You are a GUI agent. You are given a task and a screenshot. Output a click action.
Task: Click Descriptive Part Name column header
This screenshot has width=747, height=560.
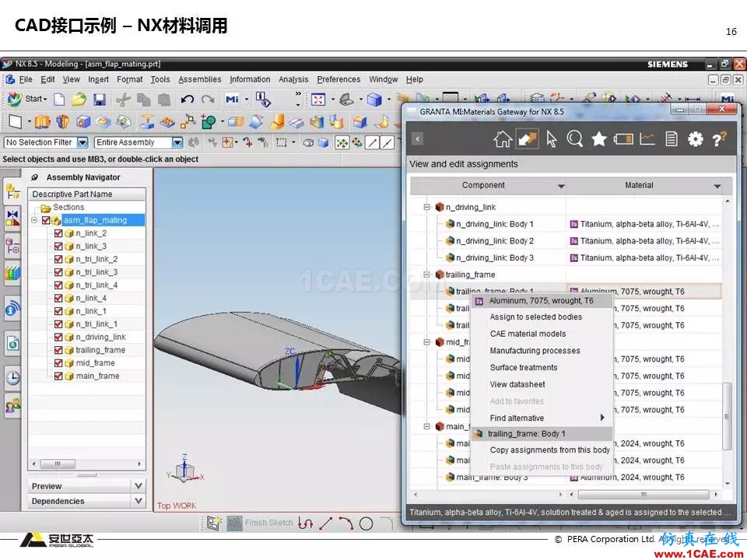(x=86, y=194)
